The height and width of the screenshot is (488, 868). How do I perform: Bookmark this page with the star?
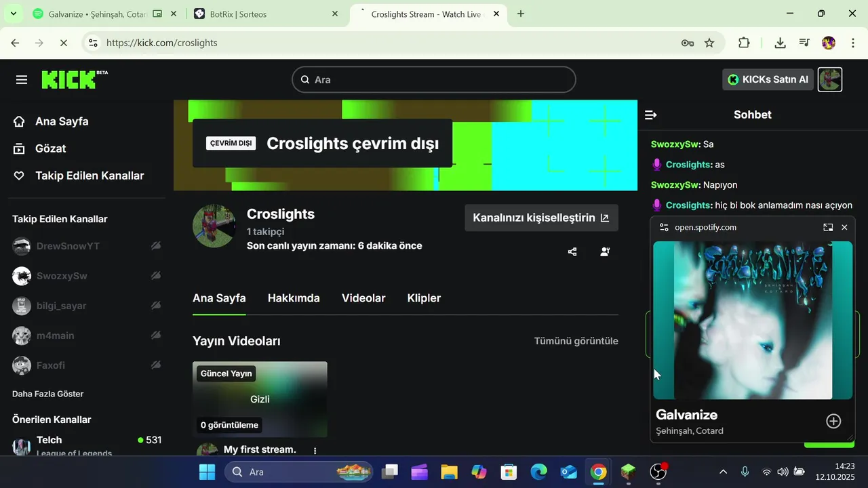tap(709, 43)
